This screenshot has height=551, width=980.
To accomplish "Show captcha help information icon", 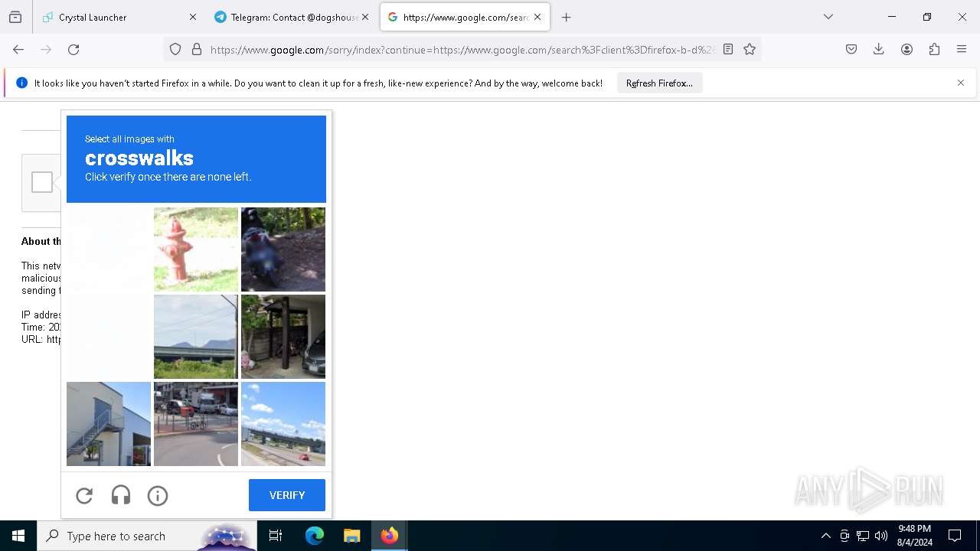I will click(x=158, y=496).
